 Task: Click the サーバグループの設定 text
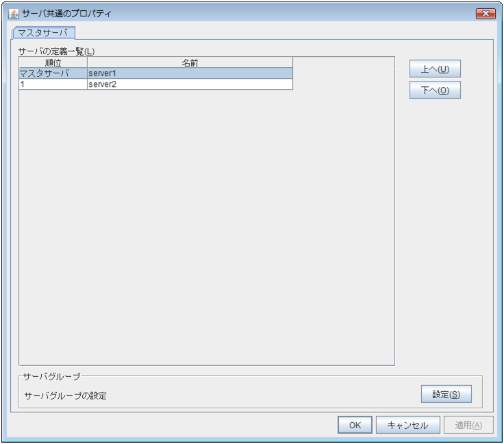(x=66, y=396)
